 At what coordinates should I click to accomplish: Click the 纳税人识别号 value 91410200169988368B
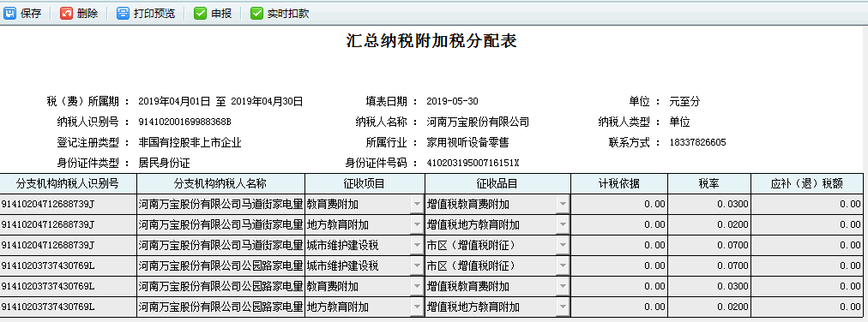[x=184, y=122]
